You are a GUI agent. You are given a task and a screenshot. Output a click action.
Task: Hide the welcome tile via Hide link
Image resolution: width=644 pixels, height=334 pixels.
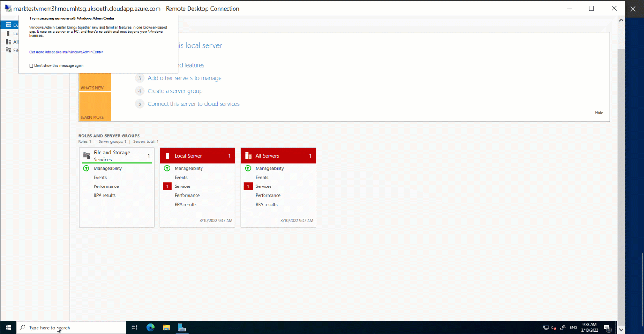599,113
